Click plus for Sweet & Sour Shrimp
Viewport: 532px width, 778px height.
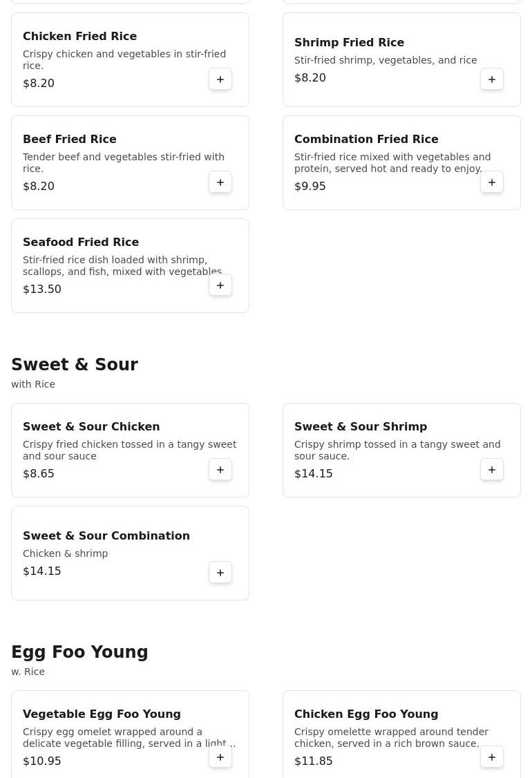(x=492, y=470)
